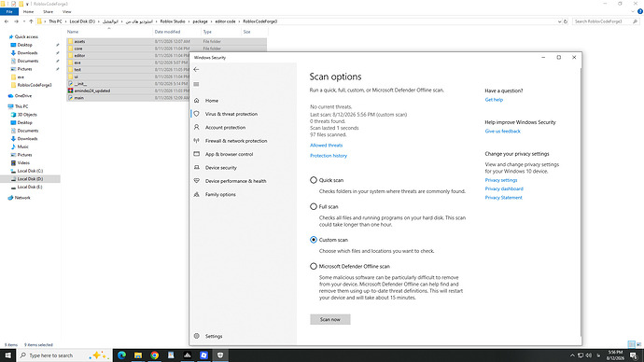Open Microsoft Edge from the taskbar
644x362 pixels.
[121, 355]
